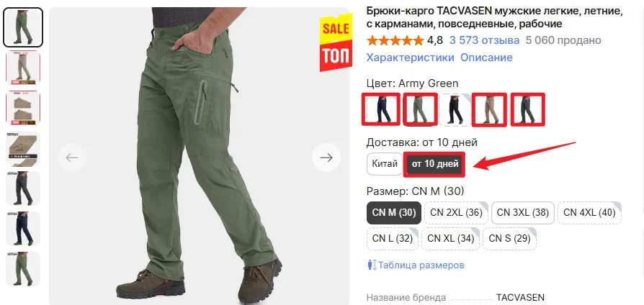Go to the next product image arrow
This screenshot has width=644, height=305.
pos(326,158)
